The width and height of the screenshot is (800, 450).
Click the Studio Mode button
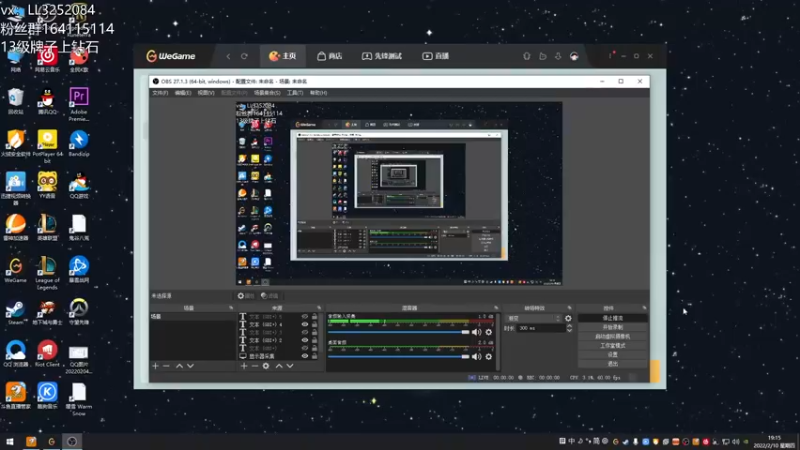(613, 345)
